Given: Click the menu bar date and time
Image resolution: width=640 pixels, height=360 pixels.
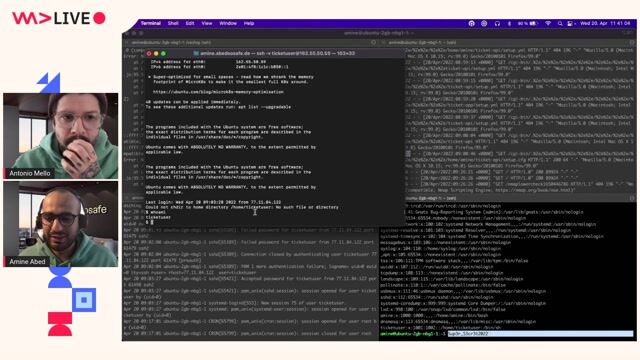Looking at the screenshot, I should (605, 24).
